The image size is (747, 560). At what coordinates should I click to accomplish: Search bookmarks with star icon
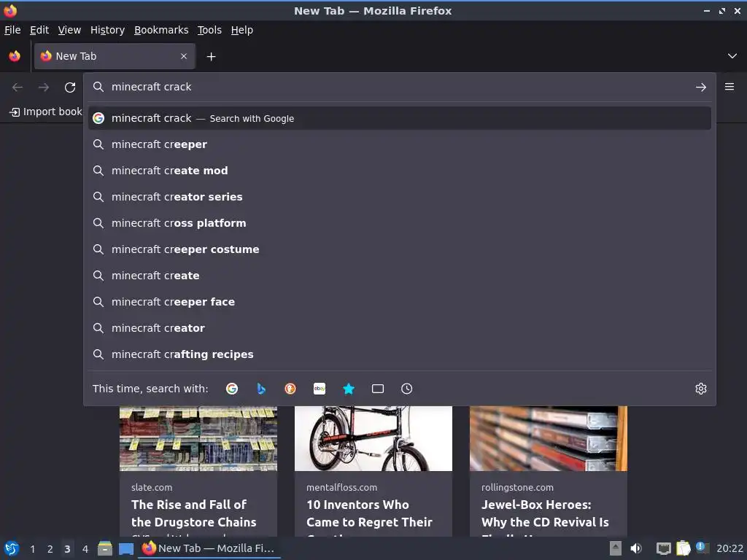349,389
